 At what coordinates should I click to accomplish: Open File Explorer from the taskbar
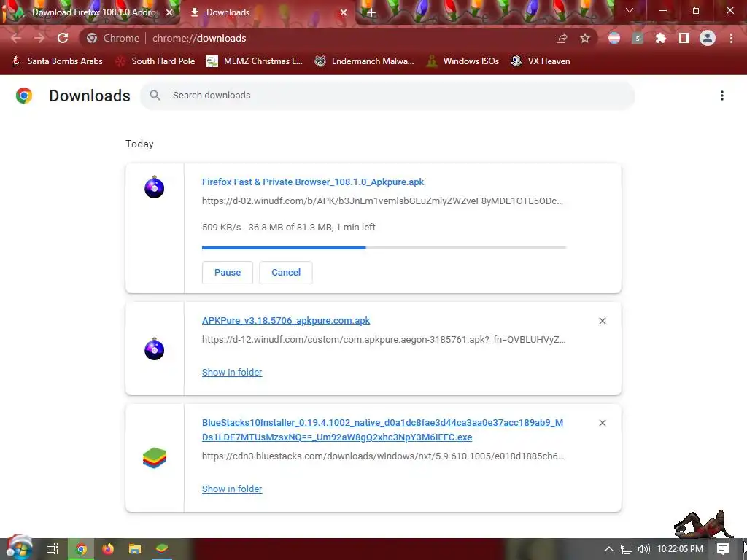pos(135,549)
